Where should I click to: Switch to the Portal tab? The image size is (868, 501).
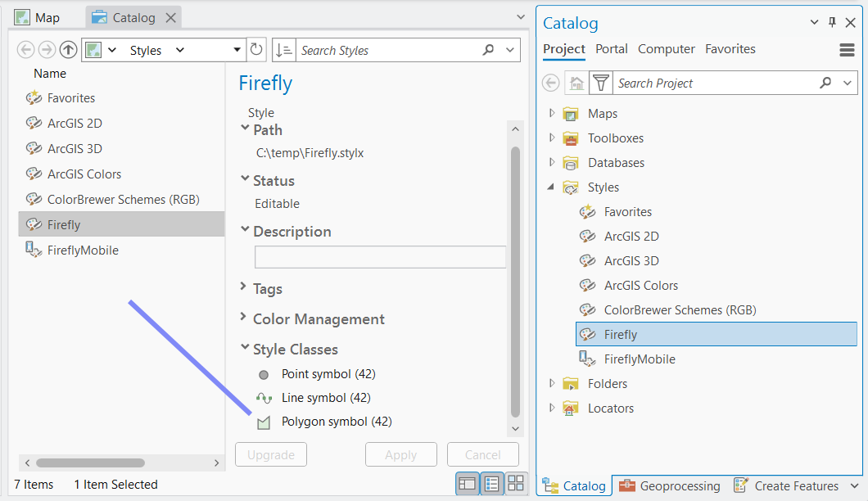[611, 49]
